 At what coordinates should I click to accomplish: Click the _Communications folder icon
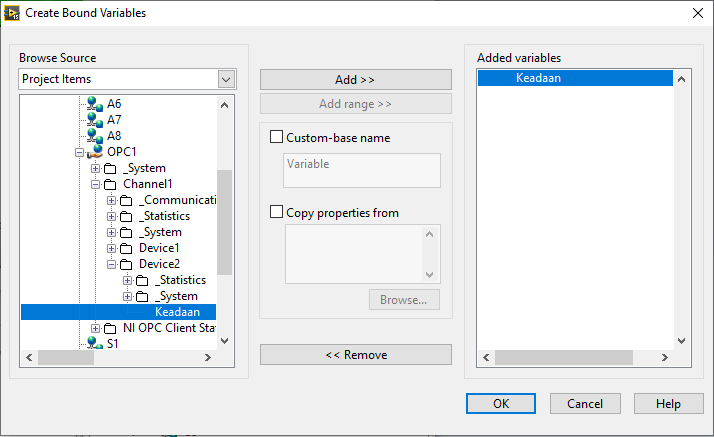point(126,201)
